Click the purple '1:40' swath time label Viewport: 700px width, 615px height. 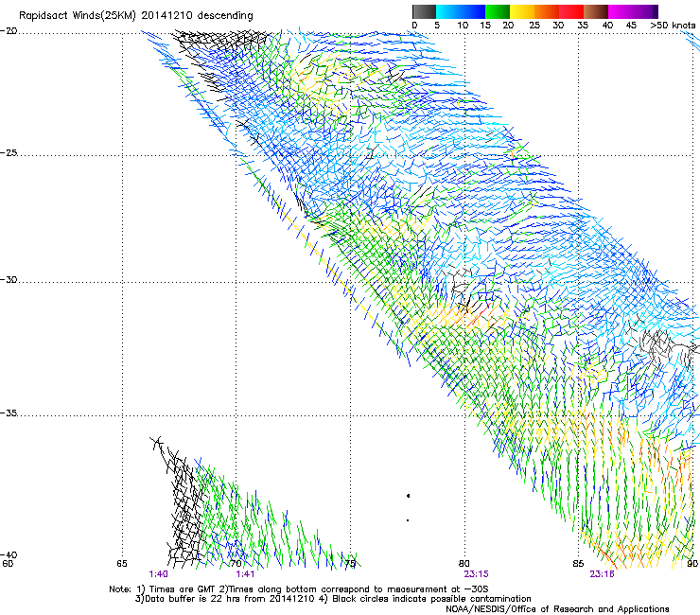click(x=159, y=574)
